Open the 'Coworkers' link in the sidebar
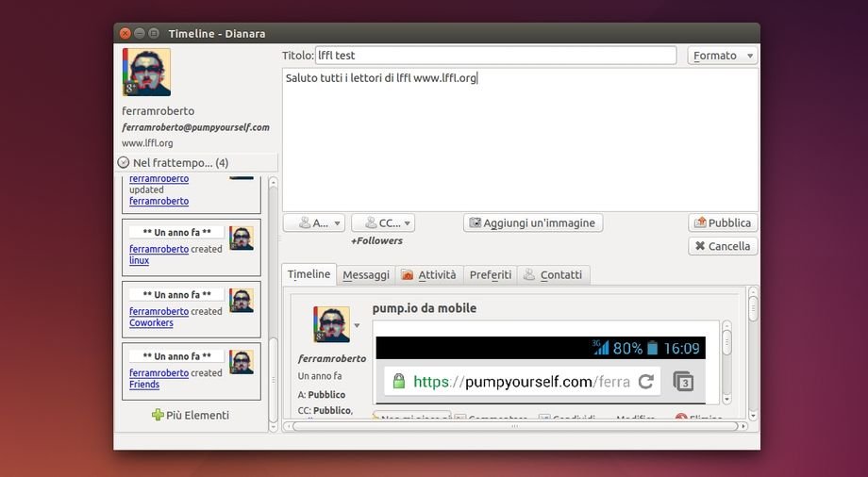868x477 pixels. (151, 323)
